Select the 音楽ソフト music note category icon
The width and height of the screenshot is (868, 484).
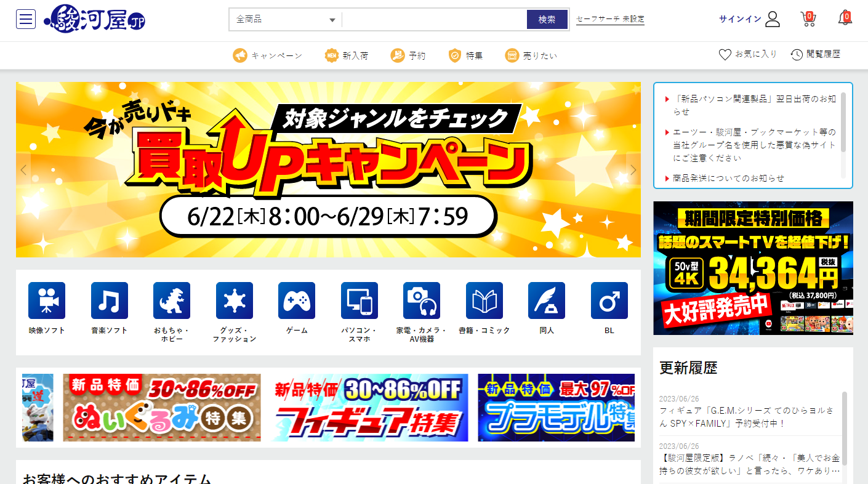coord(109,300)
